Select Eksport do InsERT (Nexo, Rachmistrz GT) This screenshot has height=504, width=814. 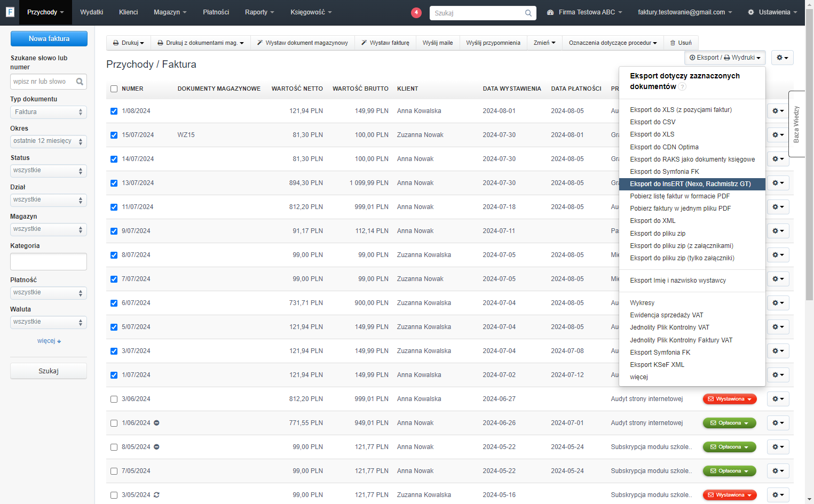click(692, 184)
